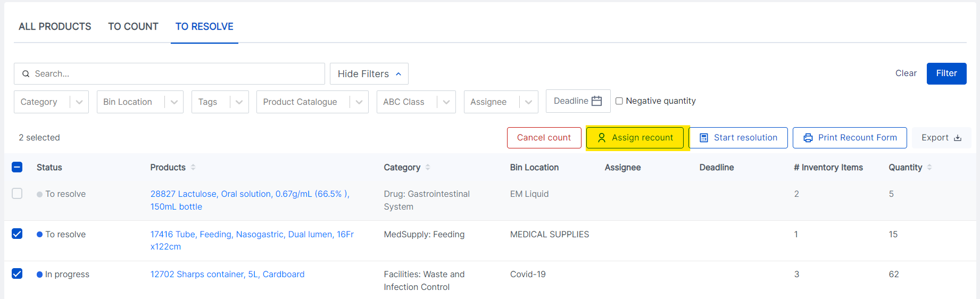Click the search magnifier icon

26,74
